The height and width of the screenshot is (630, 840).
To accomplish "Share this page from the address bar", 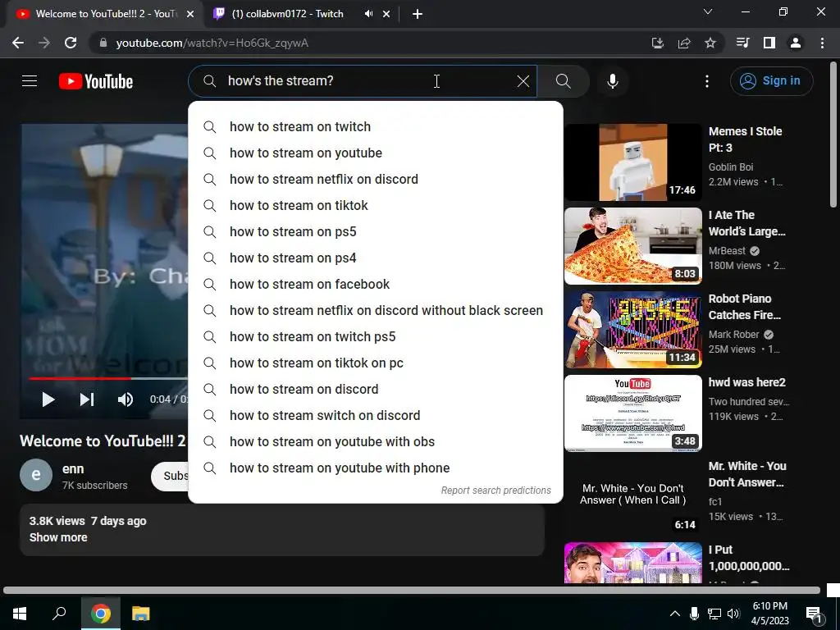I will [684, 43].
